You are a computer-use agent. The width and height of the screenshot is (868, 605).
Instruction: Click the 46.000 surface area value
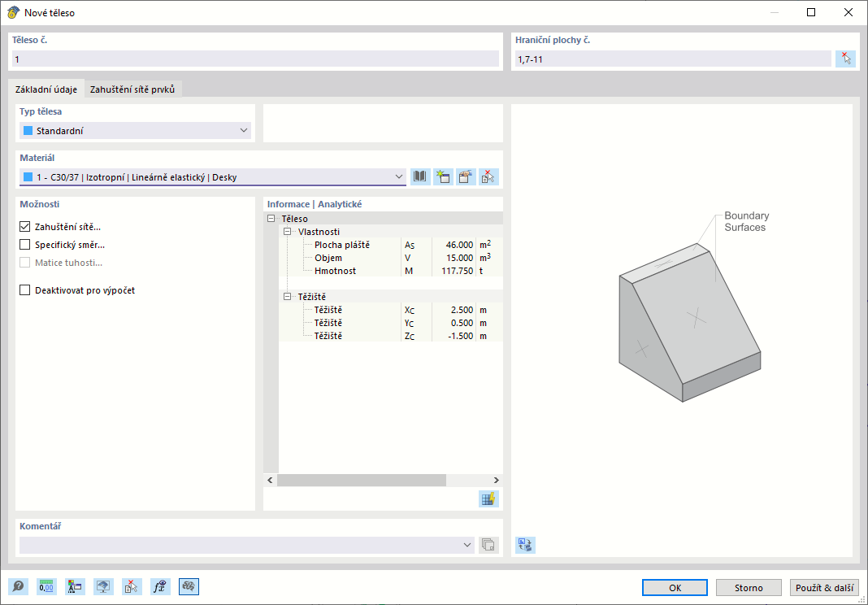(x=459, y=245)
